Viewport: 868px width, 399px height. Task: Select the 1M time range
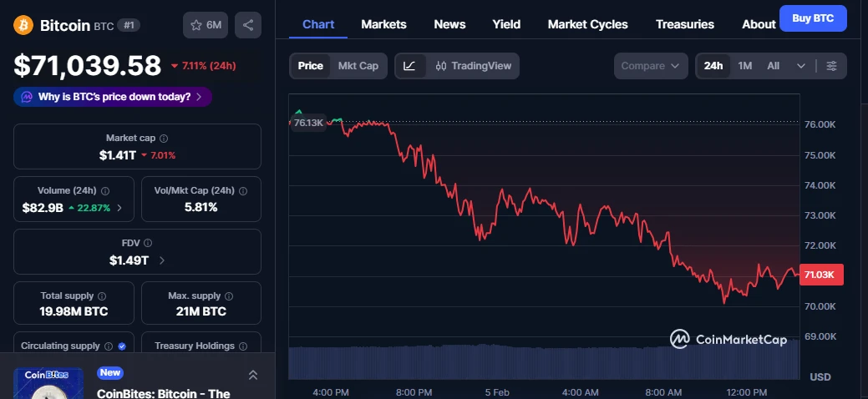click(744, 66)
